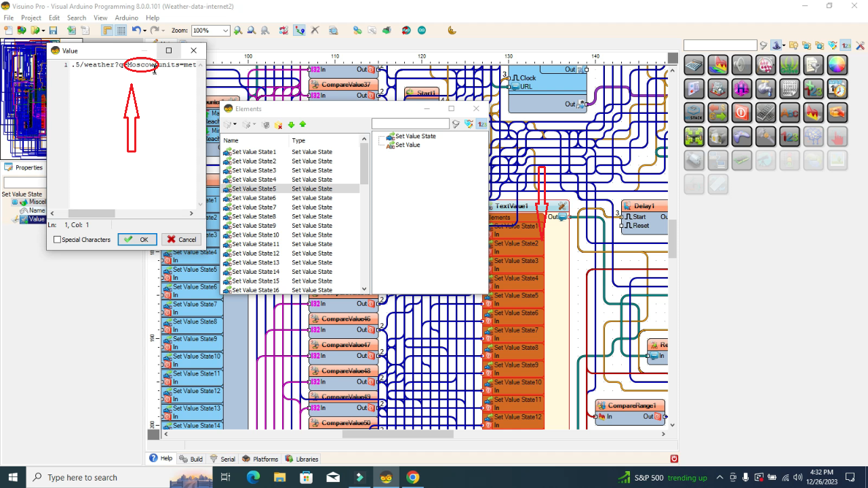Toggle the 123 sort button in Elements window
868x488 pixels.
481,124
